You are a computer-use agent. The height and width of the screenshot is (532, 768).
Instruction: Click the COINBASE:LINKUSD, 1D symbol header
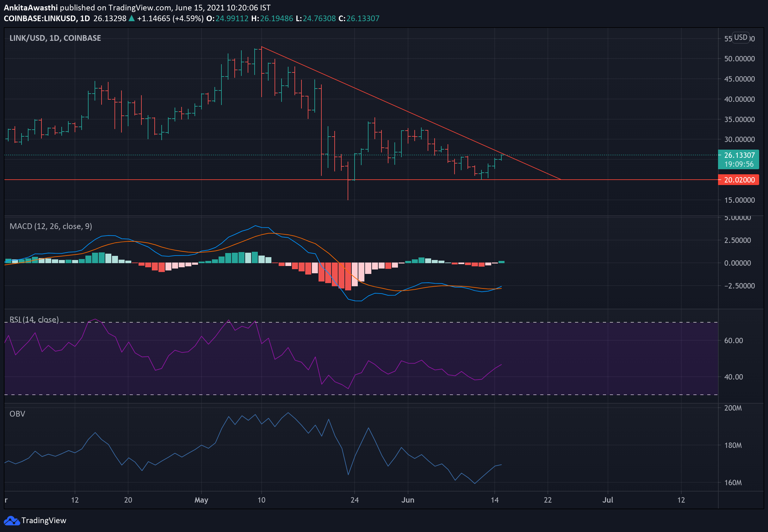47,18
